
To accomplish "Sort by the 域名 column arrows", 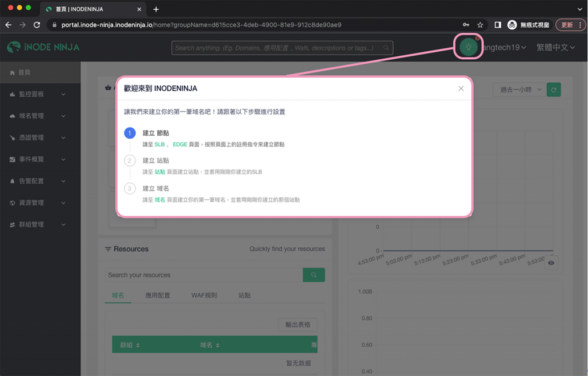I will pos(218,345).
